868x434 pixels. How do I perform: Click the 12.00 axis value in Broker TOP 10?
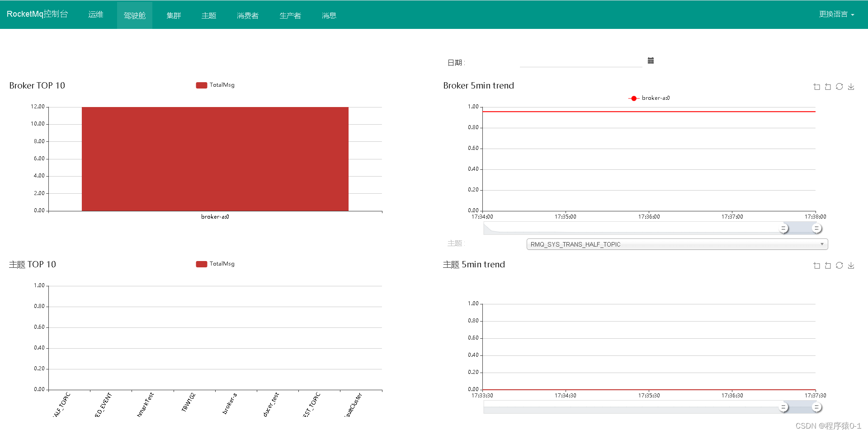pos(38,107)
